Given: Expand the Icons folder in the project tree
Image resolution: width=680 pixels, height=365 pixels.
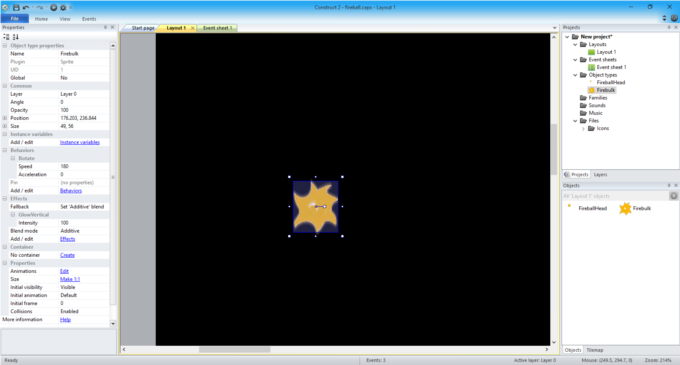Looking at the screenshot, I should (583, 128).
